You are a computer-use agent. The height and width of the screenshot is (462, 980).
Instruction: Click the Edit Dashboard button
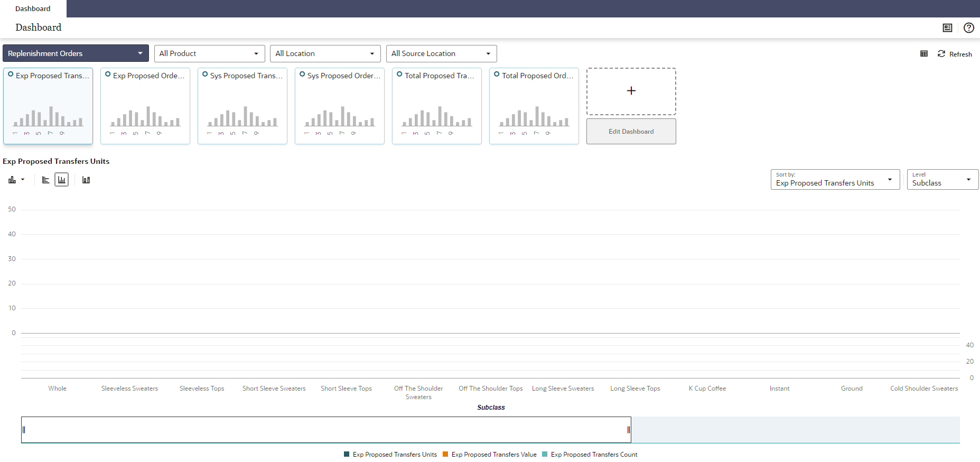coord(631,132)
